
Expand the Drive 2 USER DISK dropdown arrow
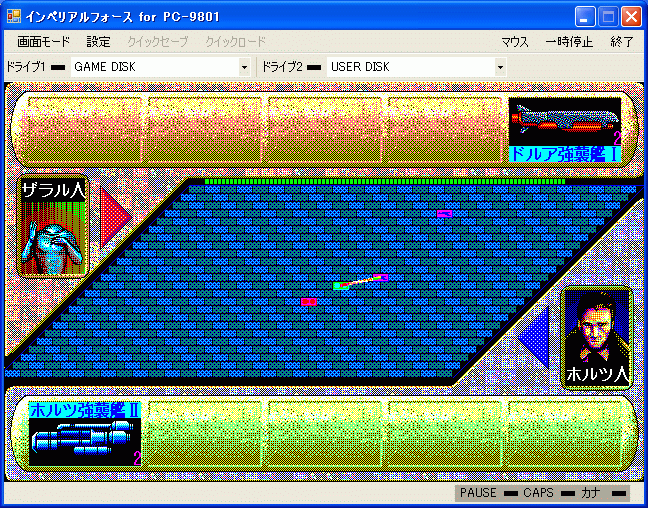[500, 67]
